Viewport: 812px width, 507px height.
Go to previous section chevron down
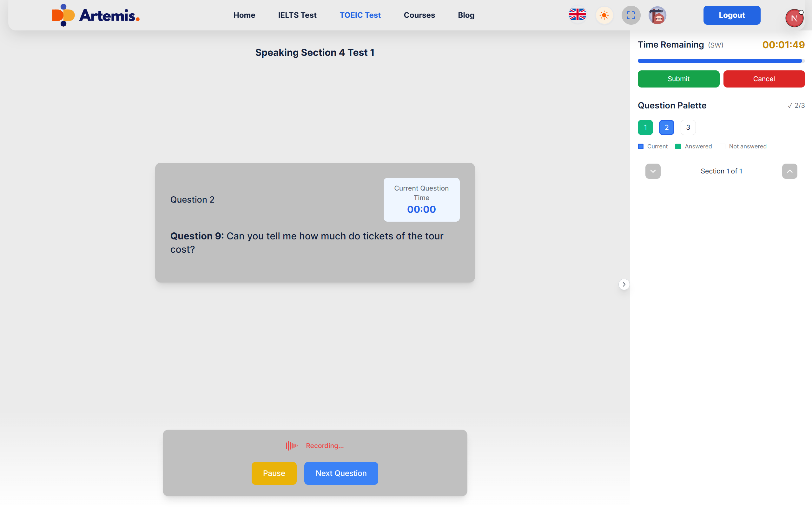(x=653, y=171)
